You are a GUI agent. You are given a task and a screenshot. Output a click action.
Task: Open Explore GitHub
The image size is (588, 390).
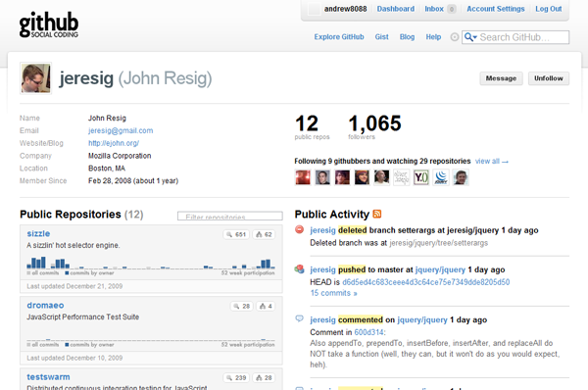[339, 37]
